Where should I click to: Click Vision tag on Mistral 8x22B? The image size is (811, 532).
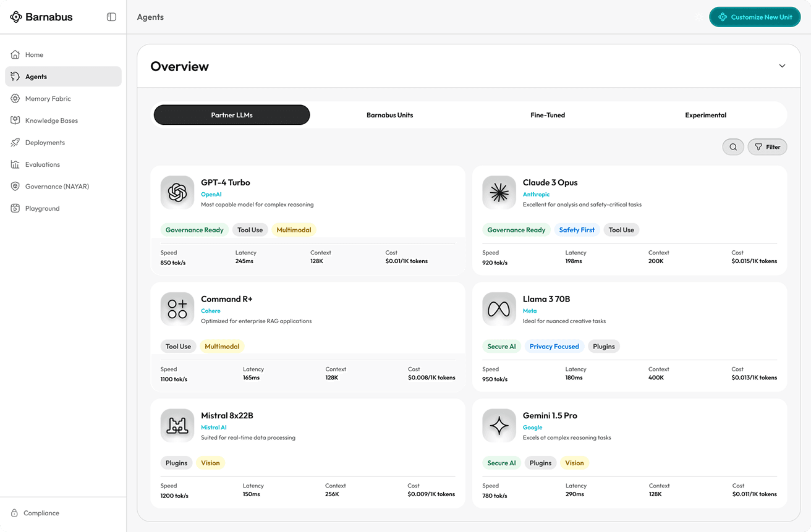(x=210, y=463)
